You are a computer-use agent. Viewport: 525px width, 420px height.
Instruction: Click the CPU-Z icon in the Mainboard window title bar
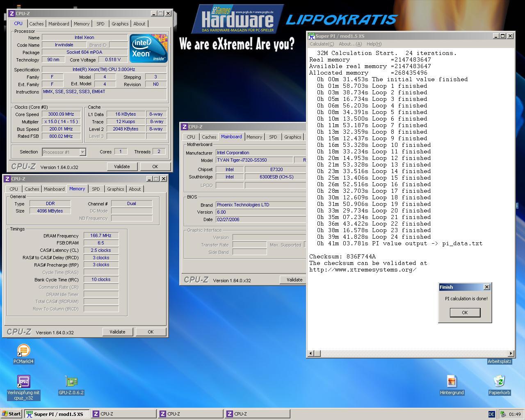pyautogui.click(x=185, y=127)
